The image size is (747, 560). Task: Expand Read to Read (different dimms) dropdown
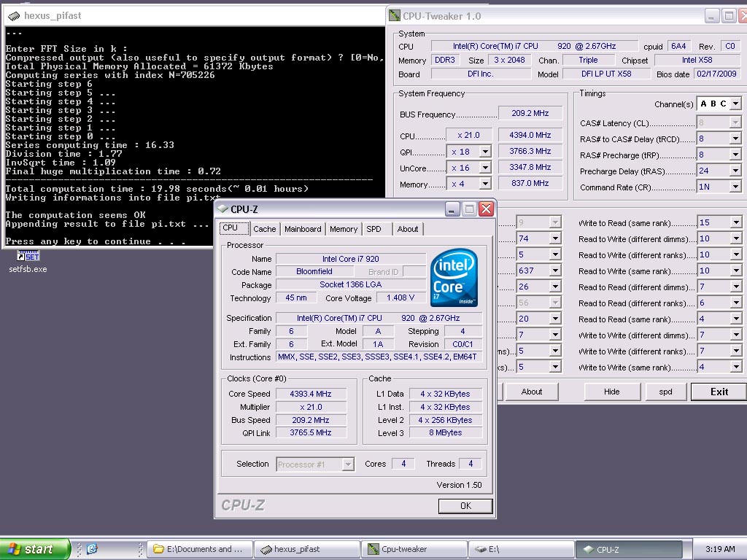tap(737, 287)
